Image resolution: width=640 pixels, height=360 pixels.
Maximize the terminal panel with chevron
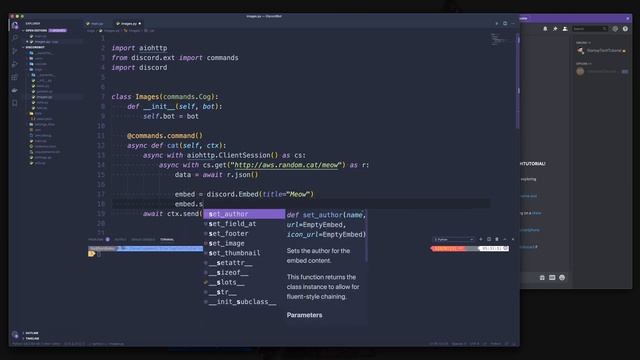click(505, 239)
